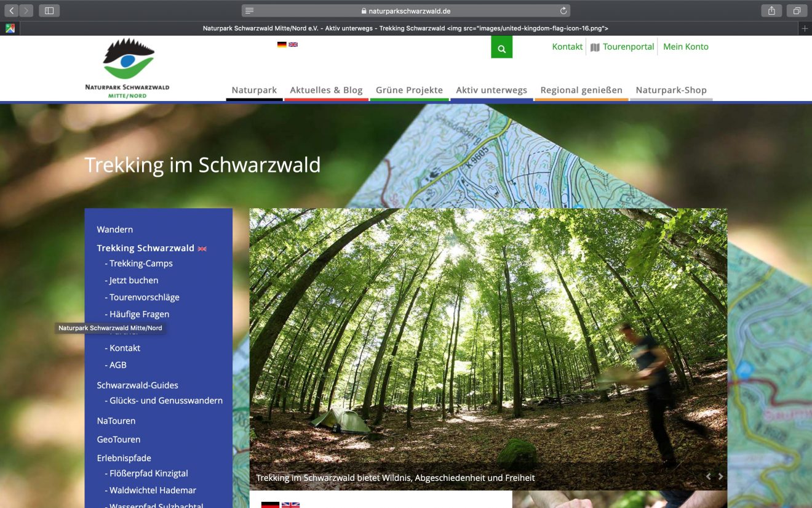
Task: Open Trekking-Camps in the sidebar
Action: pos(141,264)
